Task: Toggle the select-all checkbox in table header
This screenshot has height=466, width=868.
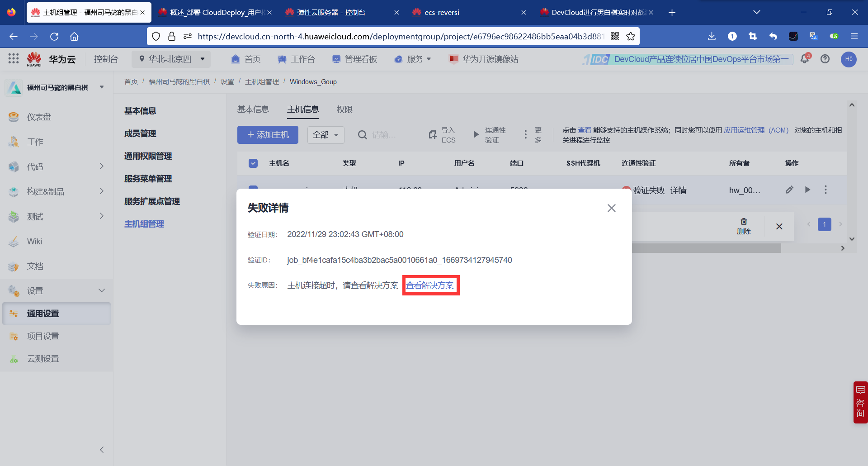Action: 253,163
